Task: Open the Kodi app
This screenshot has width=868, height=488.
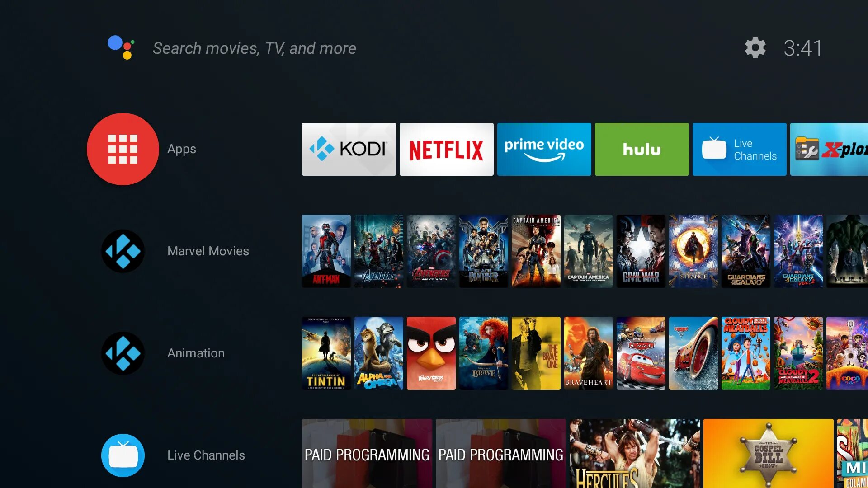Action: point(349,149)
